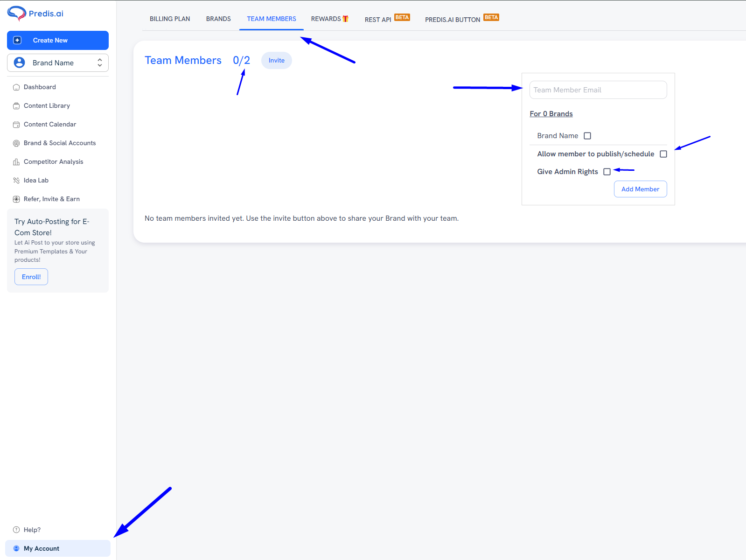Screen dimensions: 746x560
Task: Open the Help? menu item
Action: tap(58, 530)
